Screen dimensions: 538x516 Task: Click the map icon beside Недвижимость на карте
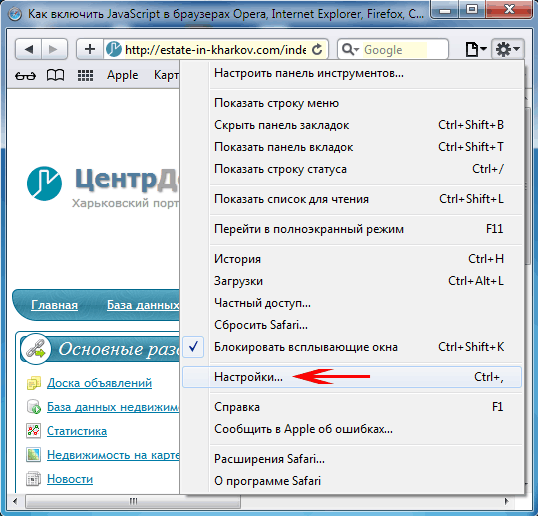click(34, 455)
